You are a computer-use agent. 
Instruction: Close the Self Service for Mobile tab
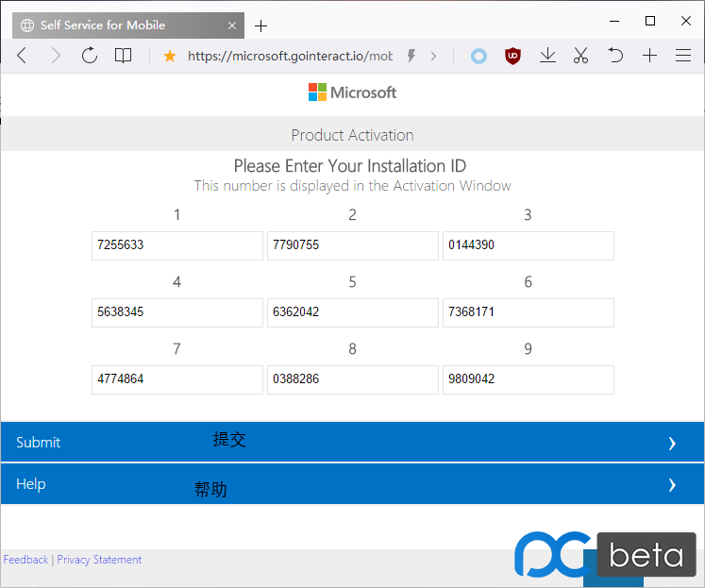232,25
